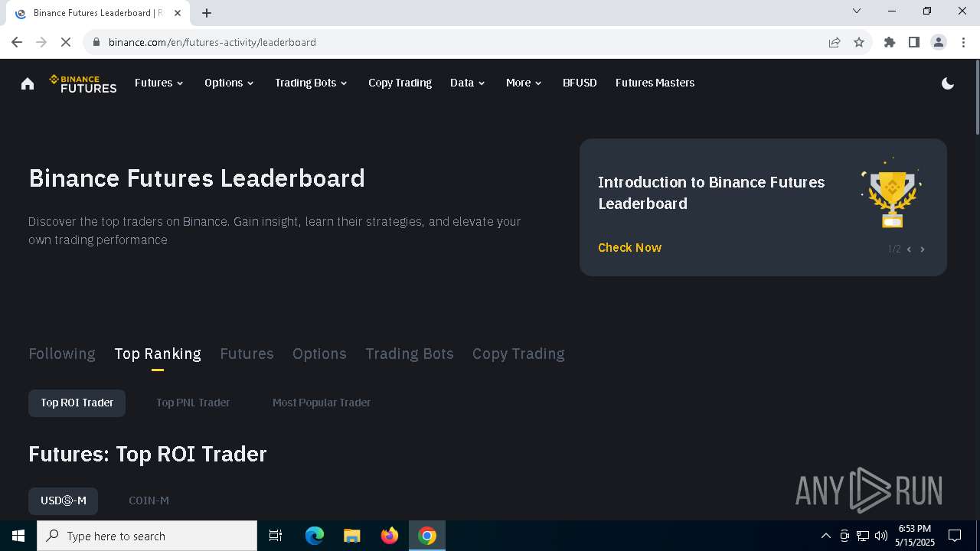Switch to the Following tab

click(62, 354)
